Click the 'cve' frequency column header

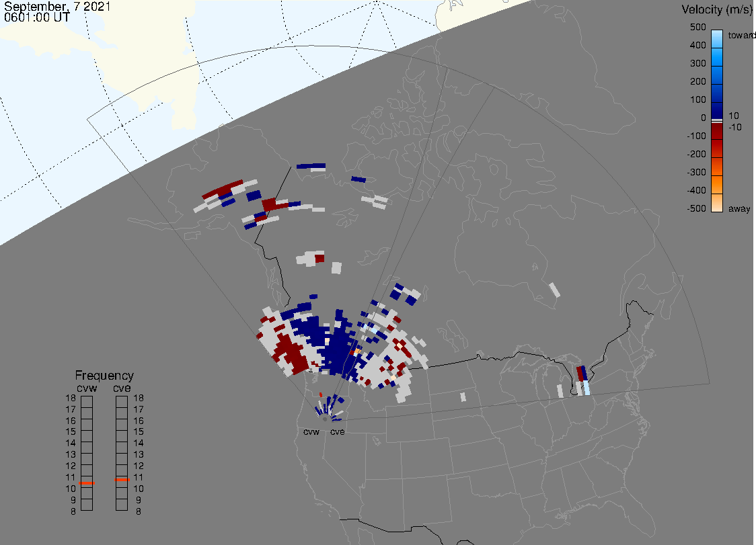(122, 388)
